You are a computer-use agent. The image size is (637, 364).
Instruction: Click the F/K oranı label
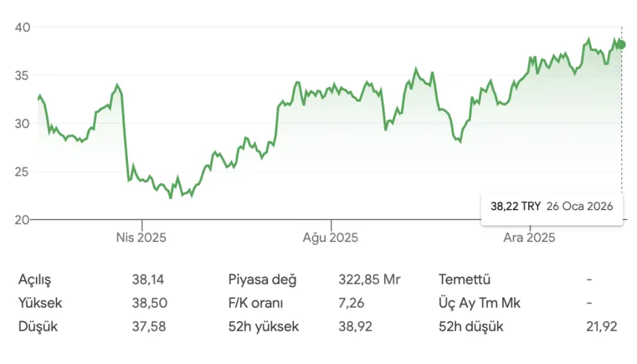coord(255,303)
